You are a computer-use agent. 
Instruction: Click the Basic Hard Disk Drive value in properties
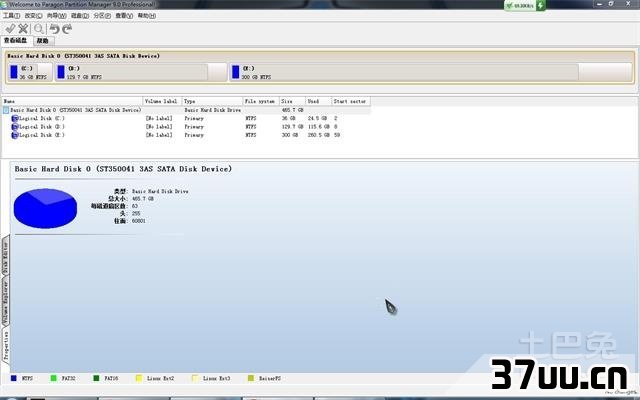click(x=160, y=191)
